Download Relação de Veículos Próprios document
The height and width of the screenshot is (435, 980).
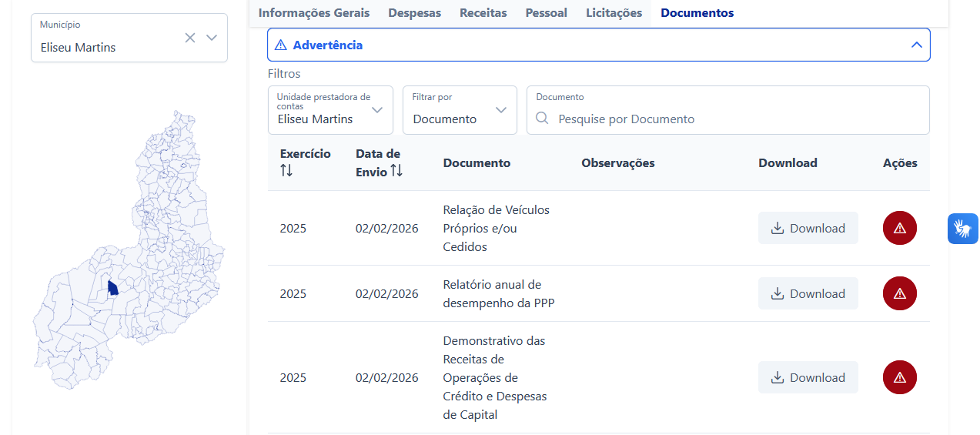808,228
